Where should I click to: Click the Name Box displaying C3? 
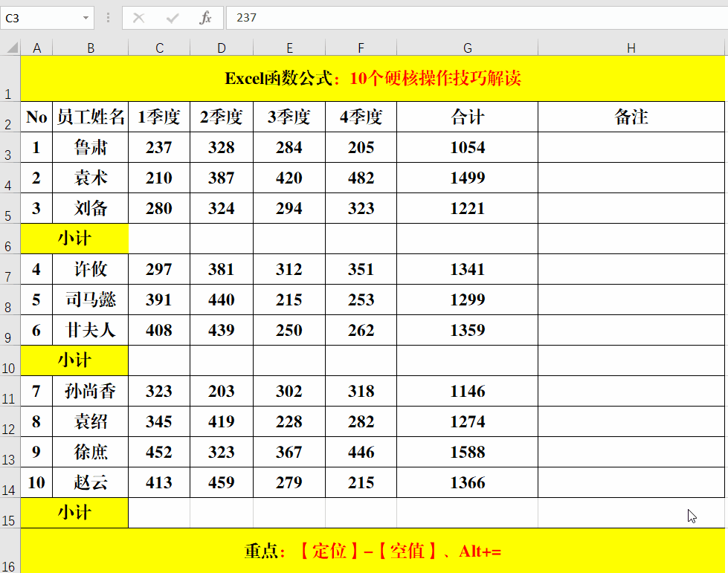[41, 18]
